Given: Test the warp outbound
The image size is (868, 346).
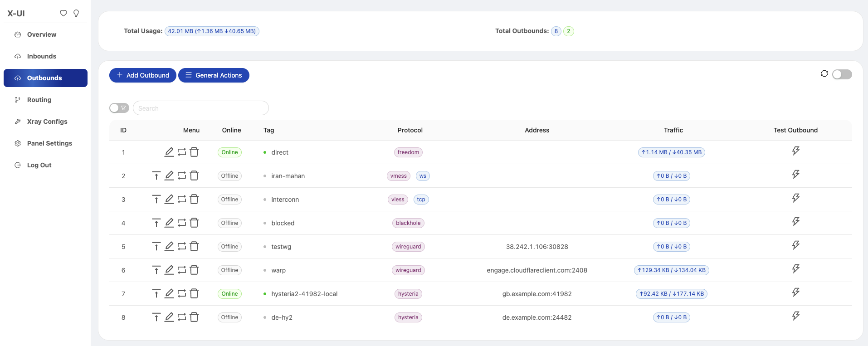Looking at the screenshot, I should point(796,269).
